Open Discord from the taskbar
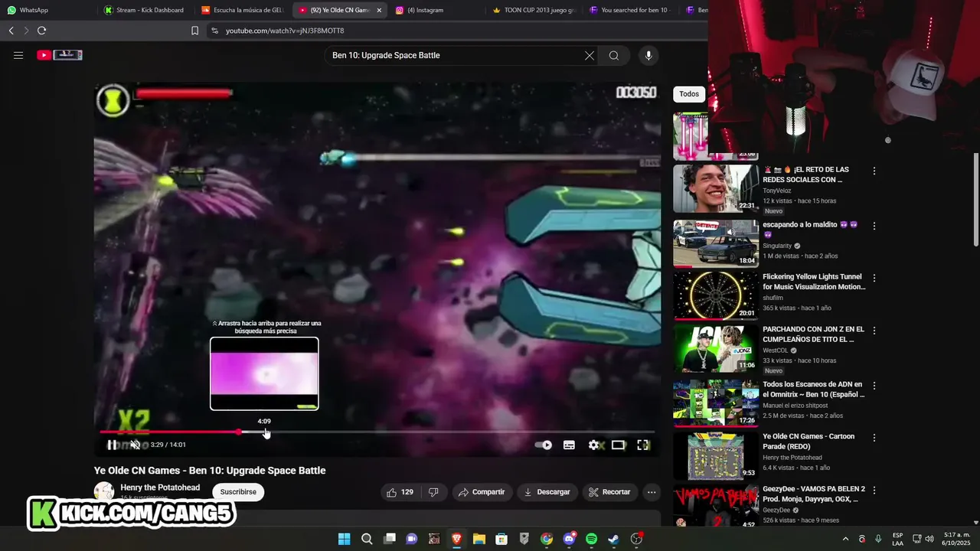980x551 pixels. click(569, 539)
